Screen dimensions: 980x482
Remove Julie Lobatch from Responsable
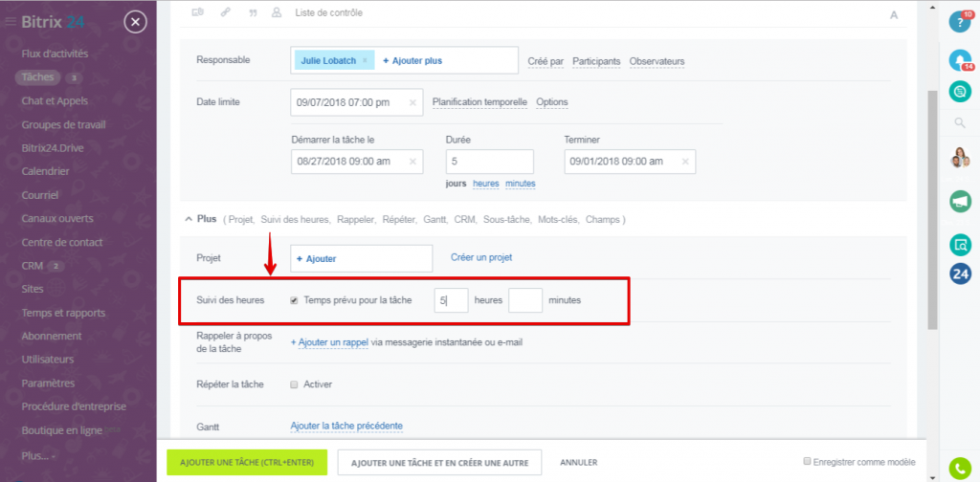(x=365, y=61)
